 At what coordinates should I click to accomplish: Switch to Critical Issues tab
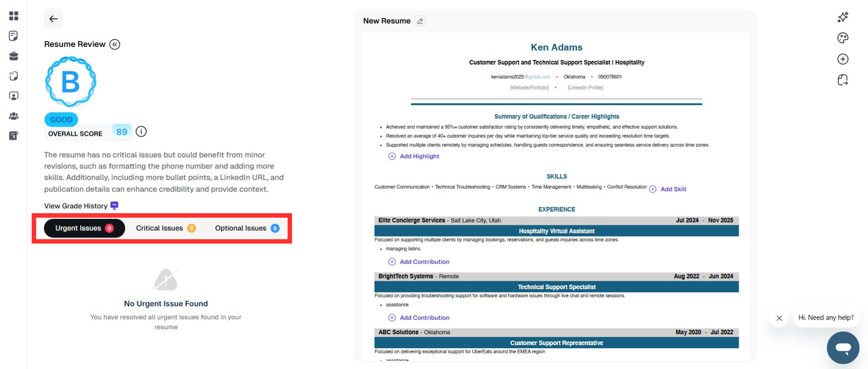[x=165, y=228]
